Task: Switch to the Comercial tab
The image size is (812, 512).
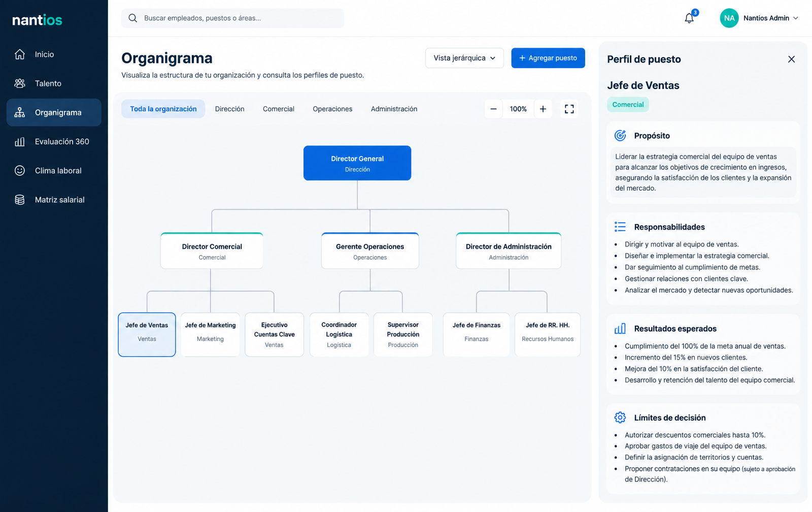Action: [x=279, y=109]
